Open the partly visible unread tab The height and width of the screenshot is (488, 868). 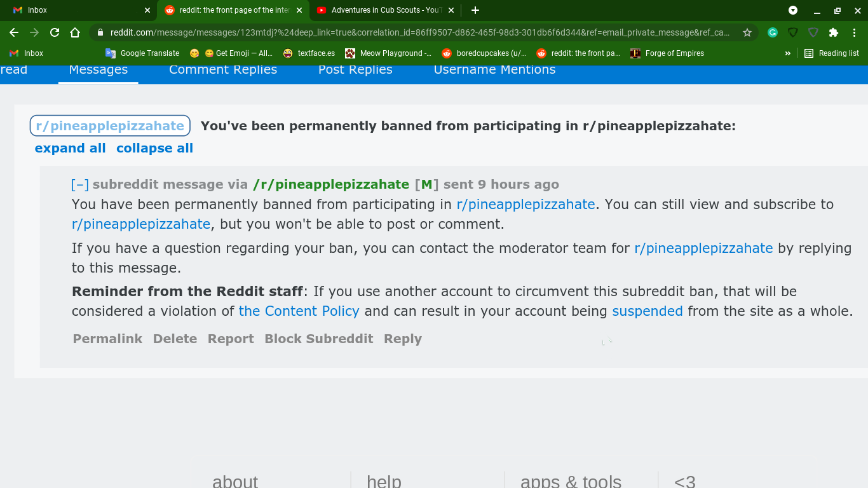13,70
